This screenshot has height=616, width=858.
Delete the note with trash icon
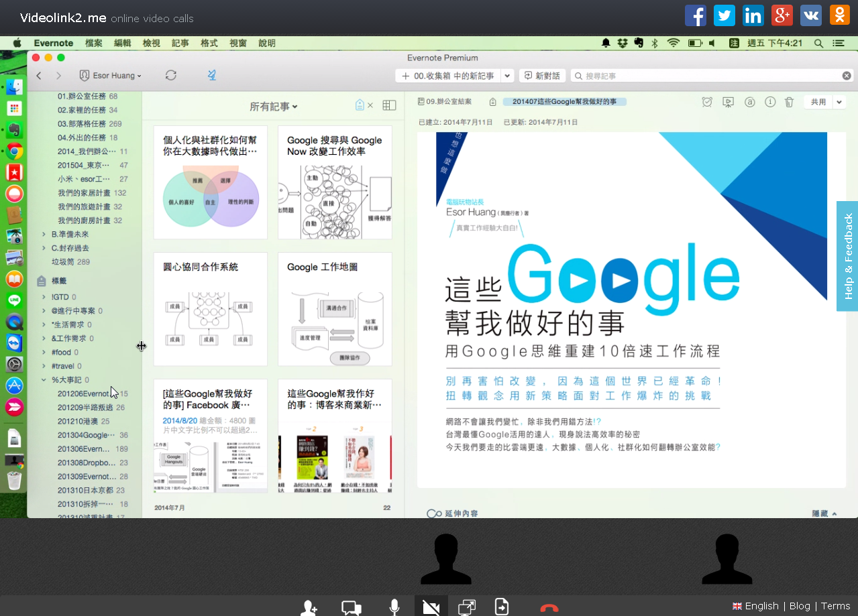coord(790,102)
